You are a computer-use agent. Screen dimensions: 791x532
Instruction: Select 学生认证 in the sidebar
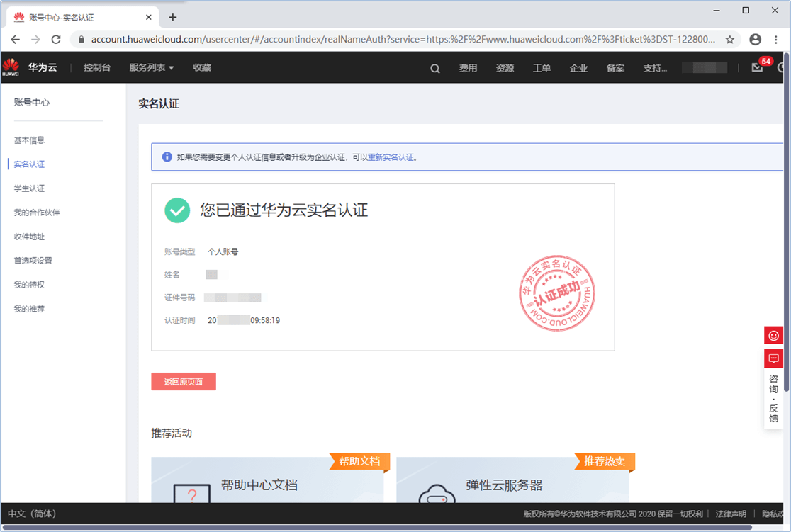point(29,188)
